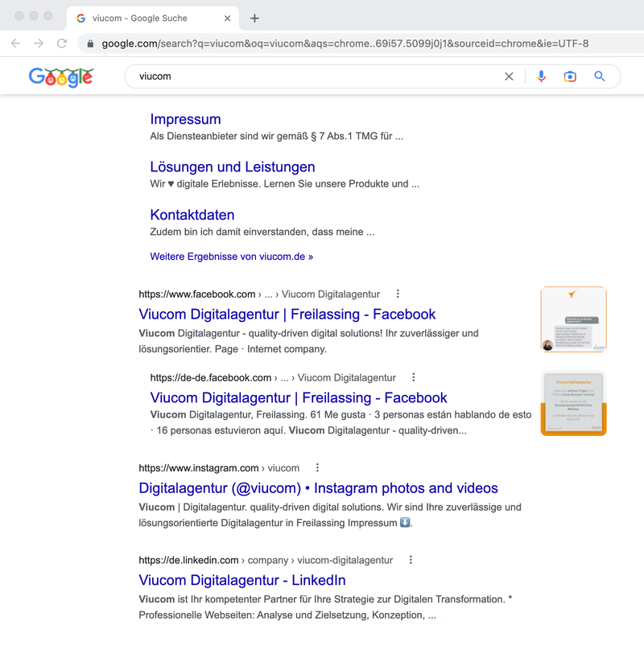The width and height of the screenshot is (644, 646).
Task: Clear the search box with X icon
Action: point(509,76)
